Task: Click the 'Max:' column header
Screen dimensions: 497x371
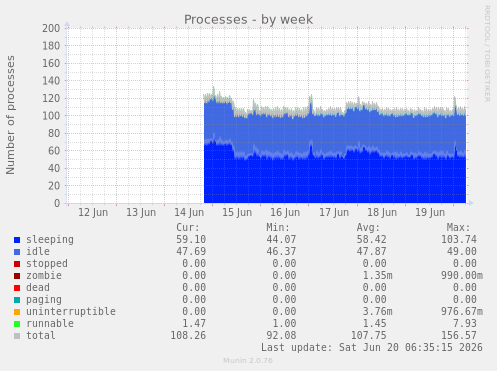Action: click(458, 227)
